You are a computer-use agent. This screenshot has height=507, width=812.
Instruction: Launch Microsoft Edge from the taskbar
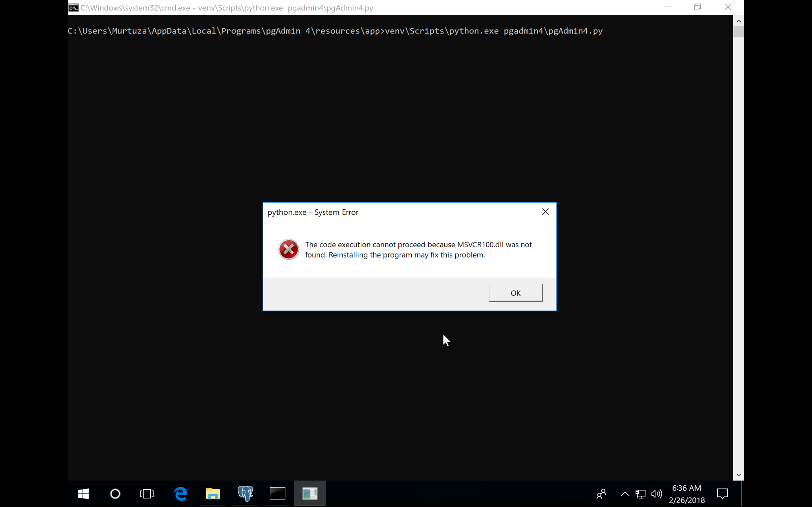(180, 493)
